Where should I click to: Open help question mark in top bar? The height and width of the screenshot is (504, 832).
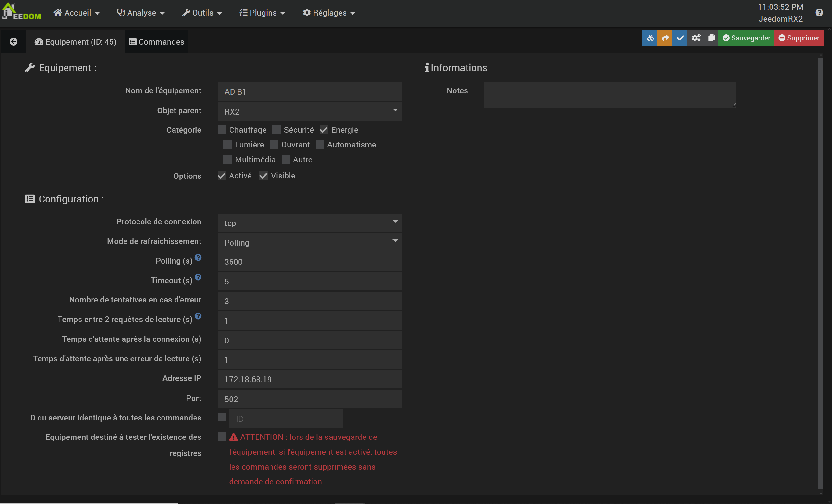819,13
